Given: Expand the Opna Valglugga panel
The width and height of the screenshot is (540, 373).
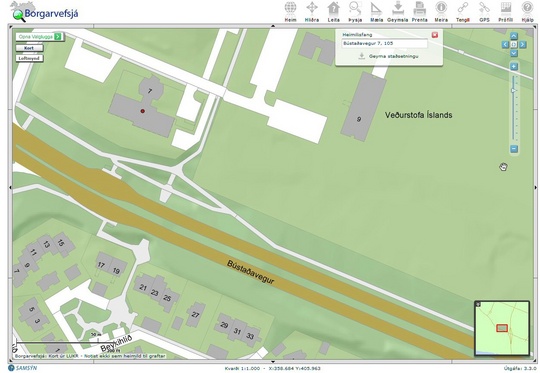Looking at the screenshot, I should tap(40, 37).
